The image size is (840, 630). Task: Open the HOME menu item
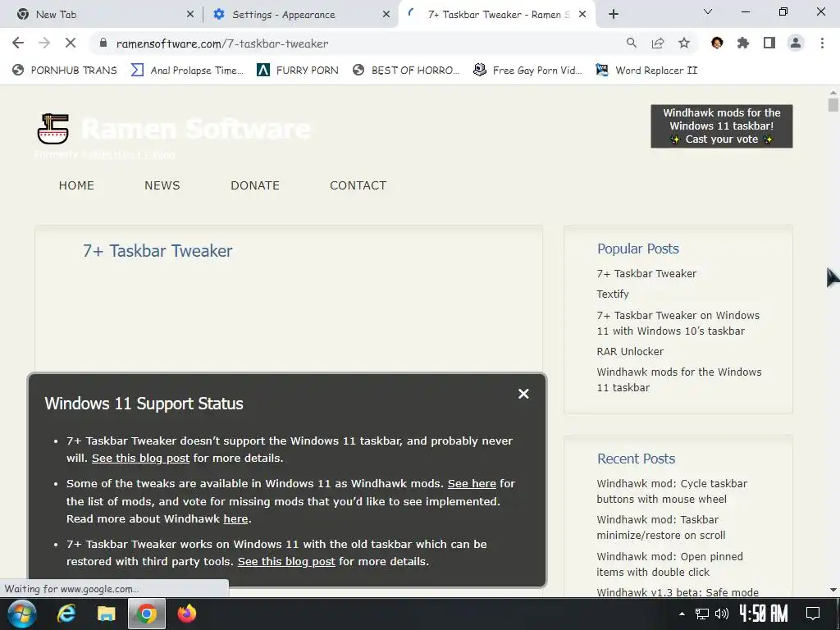[76, 185]
